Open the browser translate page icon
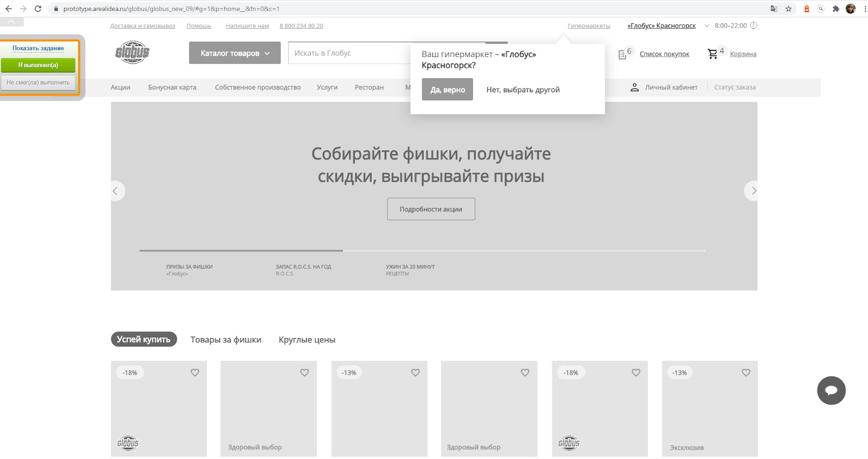The height and width of the screenshot is (459, 868). (x=774, y=9)
